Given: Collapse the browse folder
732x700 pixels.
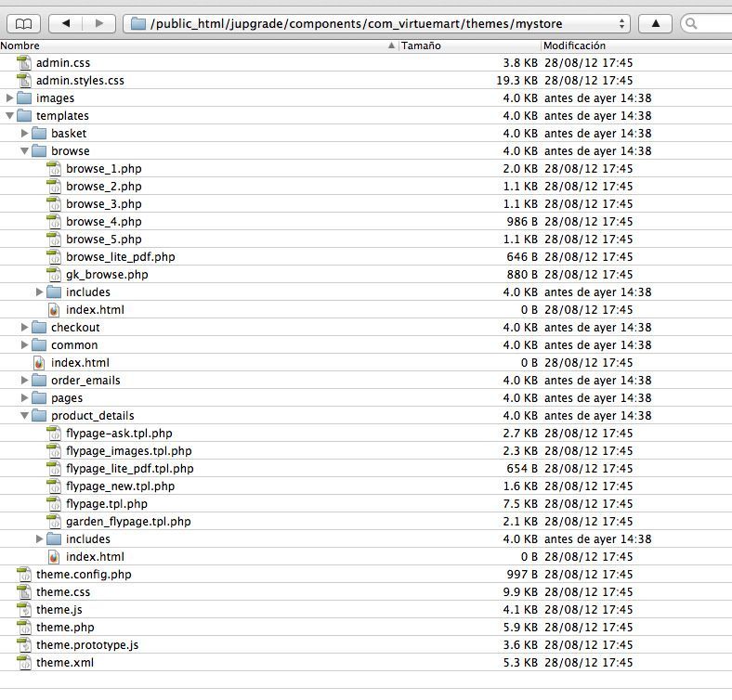Looking at the screenshot, I should 24,151.
